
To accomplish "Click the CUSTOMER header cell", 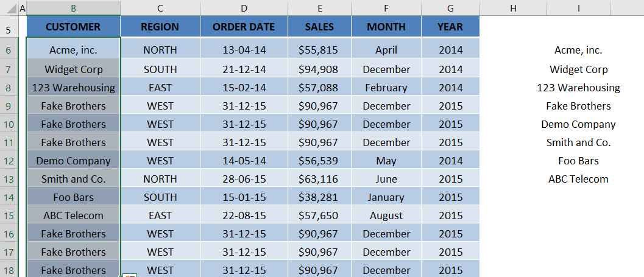I will pos(74,27).
